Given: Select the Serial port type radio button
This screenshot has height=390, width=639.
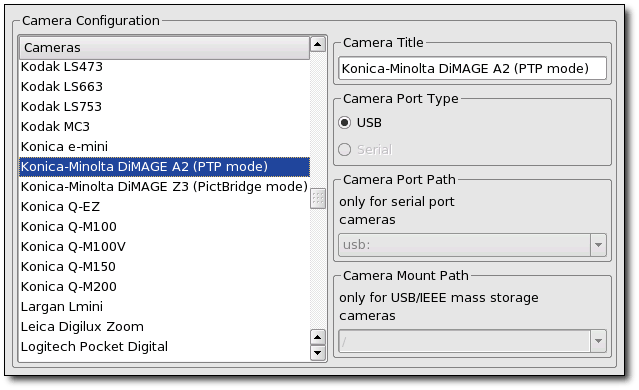Looking at the screenshot, I should 344,150.
